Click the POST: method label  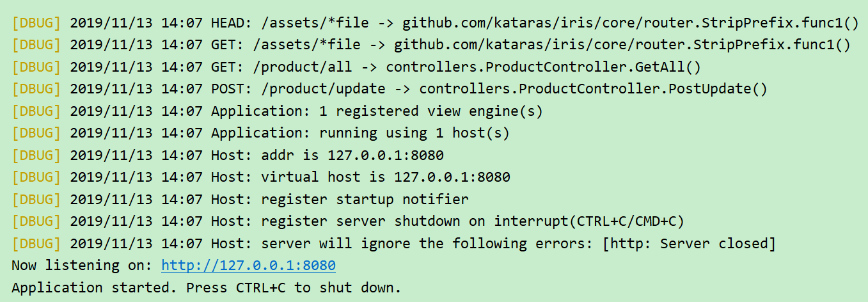tap(232, 89)
